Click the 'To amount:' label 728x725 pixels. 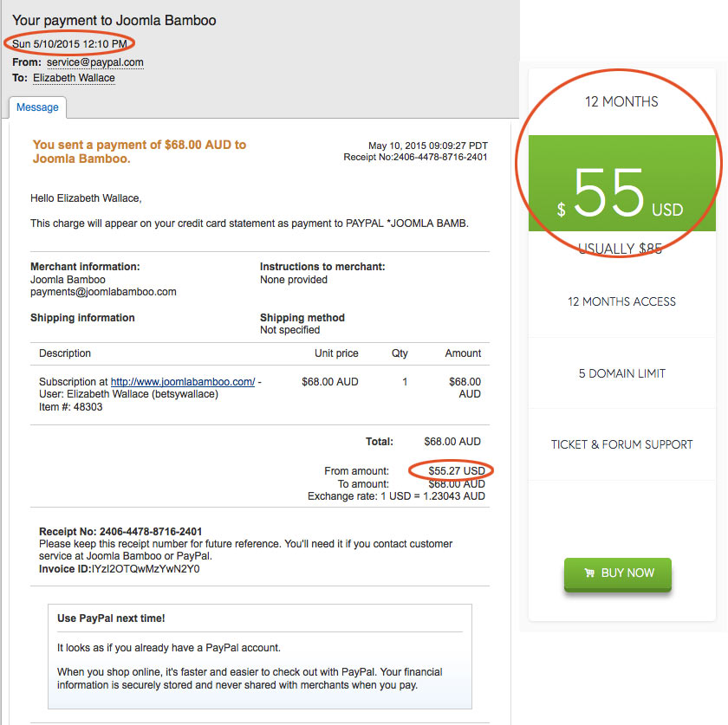pos(363,484)
